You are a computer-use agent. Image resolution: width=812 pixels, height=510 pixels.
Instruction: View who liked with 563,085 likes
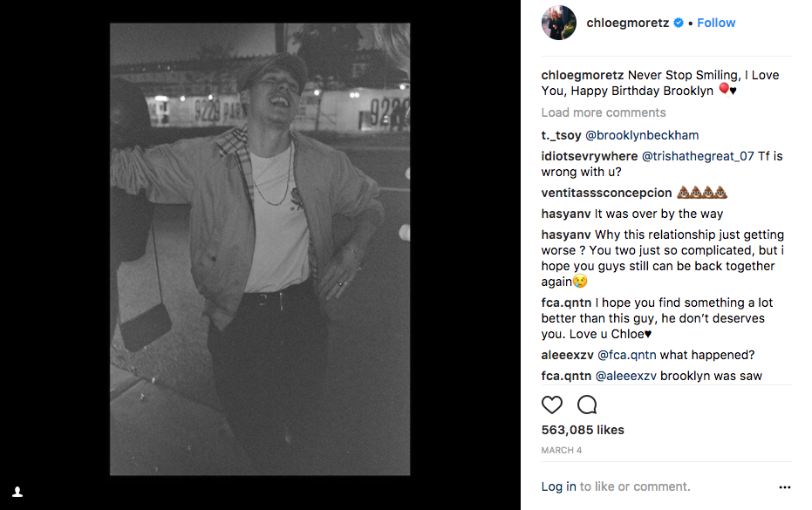point(582,429)
